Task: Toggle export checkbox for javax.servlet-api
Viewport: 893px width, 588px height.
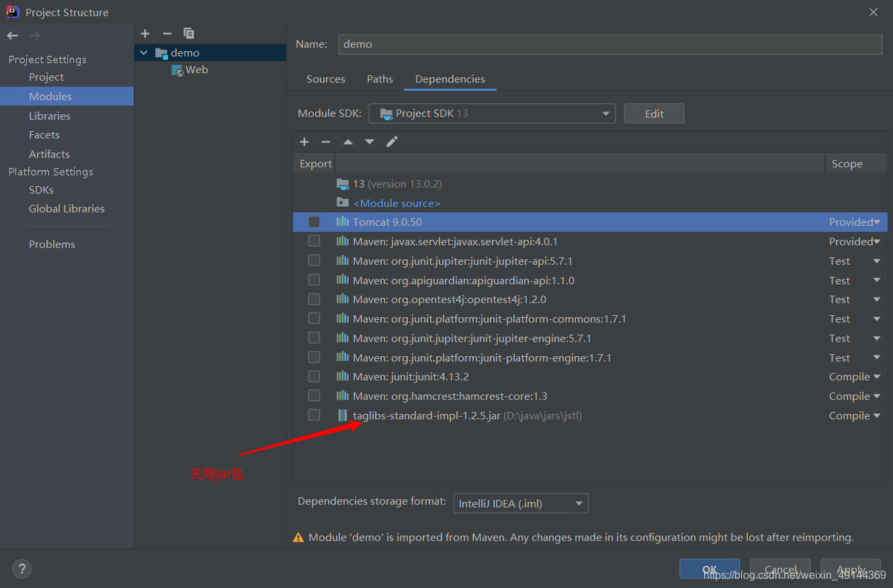Action: (314, 241)
